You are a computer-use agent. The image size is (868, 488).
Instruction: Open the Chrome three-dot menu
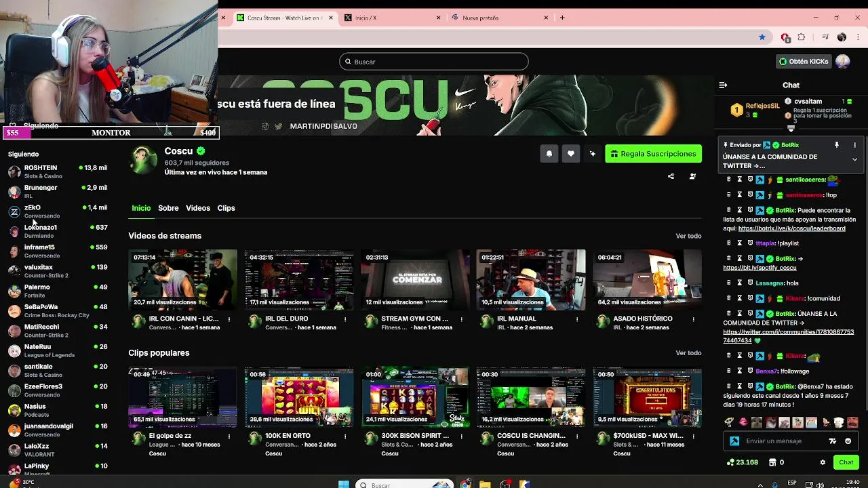(x=858, y=37)
